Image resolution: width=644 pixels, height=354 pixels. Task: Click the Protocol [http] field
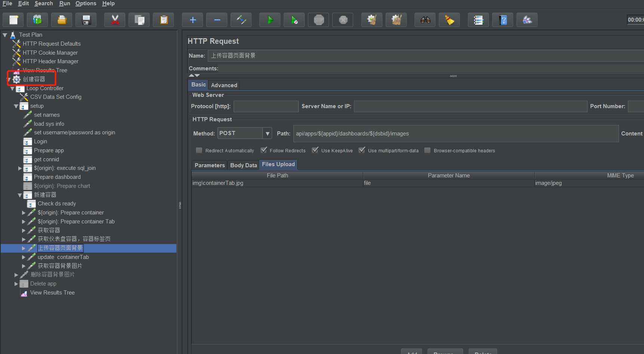coord(266,106)
